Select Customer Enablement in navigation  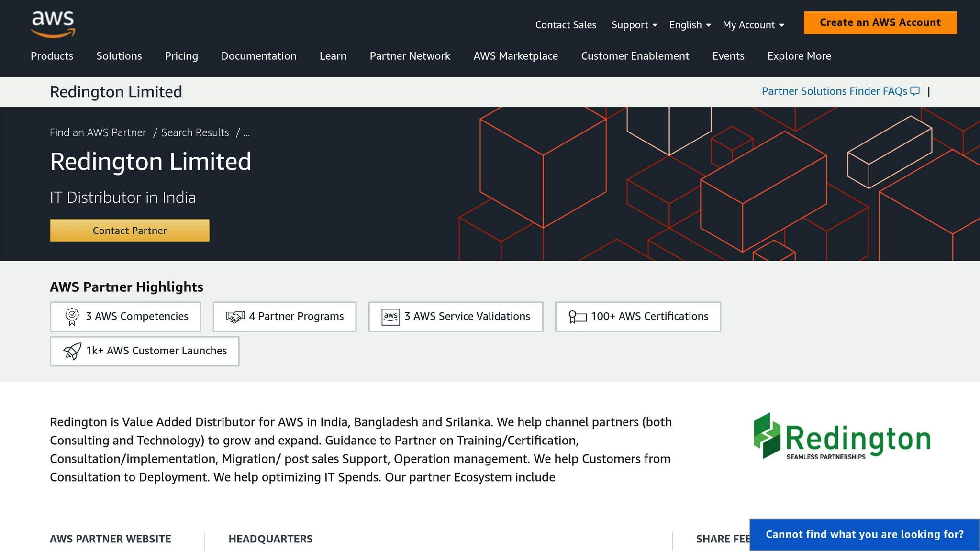[635, 56]
